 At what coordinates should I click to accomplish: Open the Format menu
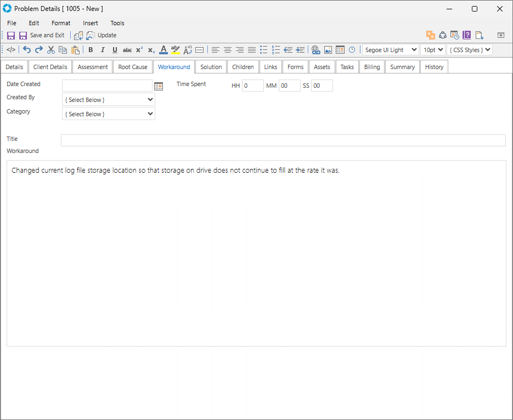pos(61,23)
